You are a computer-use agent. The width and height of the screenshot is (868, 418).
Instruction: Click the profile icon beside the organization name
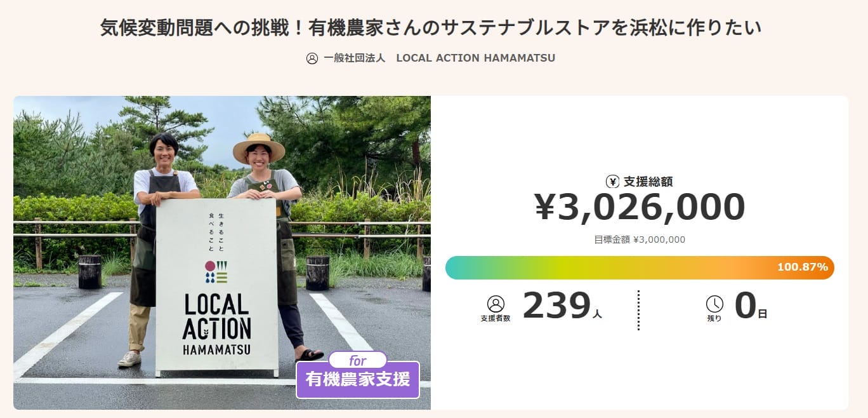tap(312, 58)
